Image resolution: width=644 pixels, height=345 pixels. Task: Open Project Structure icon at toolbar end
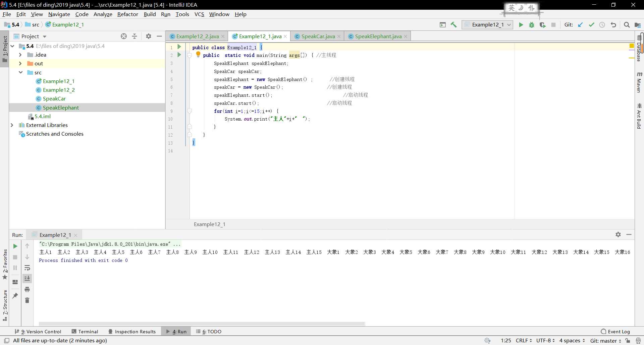638,25
